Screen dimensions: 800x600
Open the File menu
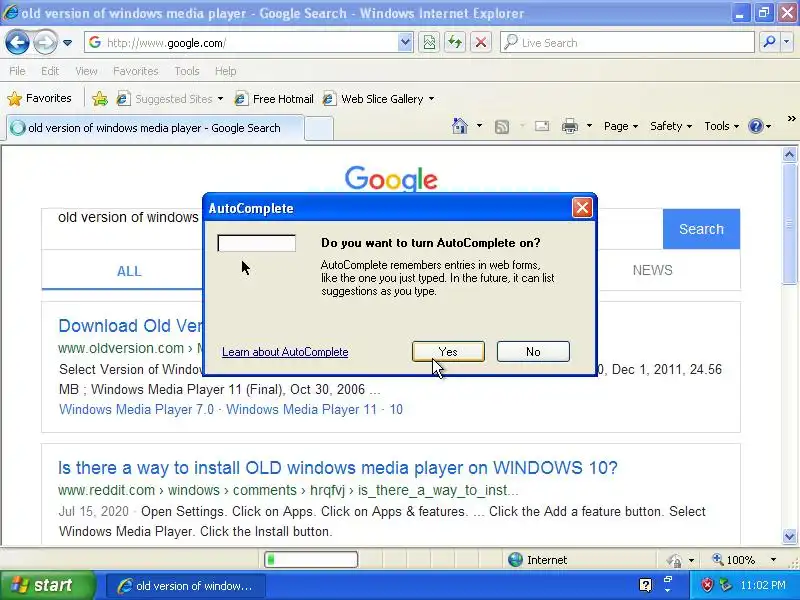pyautogui.click(x=17, y=71)
